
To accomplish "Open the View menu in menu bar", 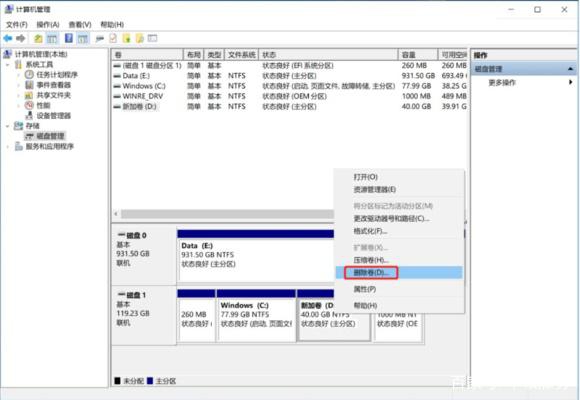I will click(80, 24).
